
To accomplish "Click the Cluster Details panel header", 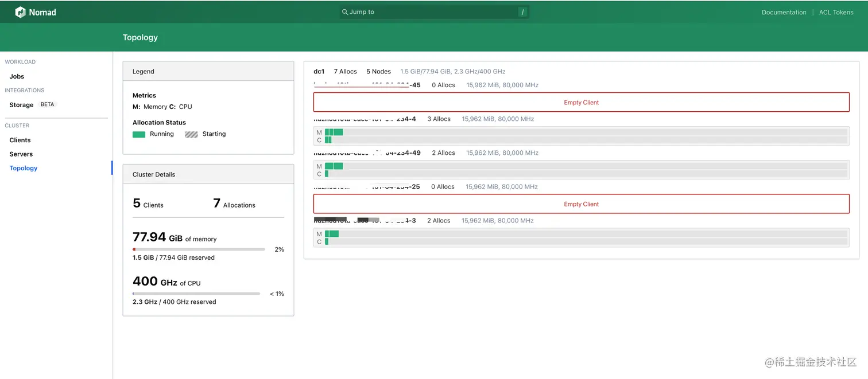I will [x=208, y=174].
